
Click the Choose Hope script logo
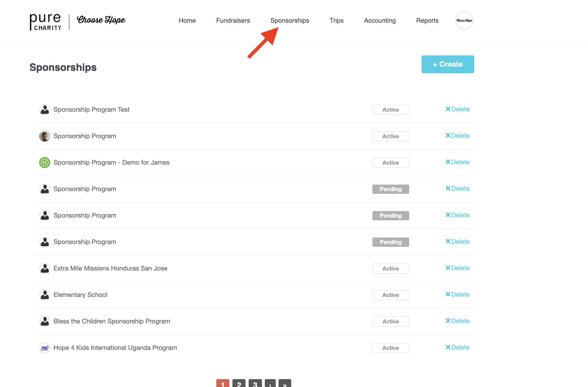(x=101, y=20)
